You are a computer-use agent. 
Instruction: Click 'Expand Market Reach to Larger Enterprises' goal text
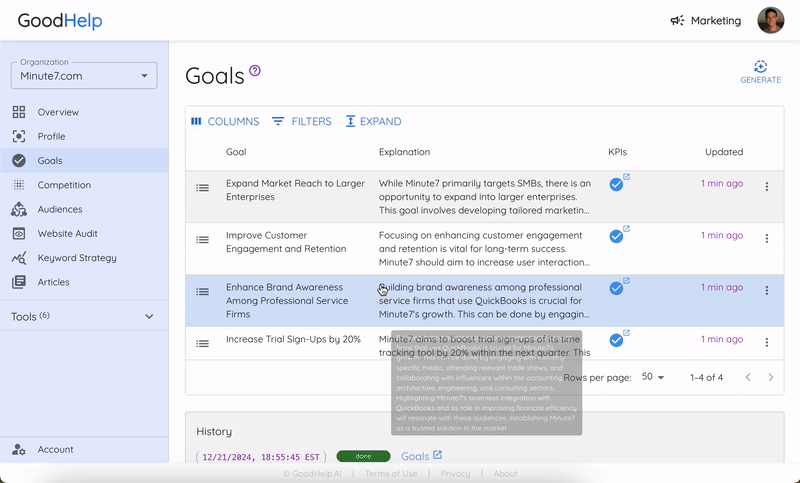click(x=295, y=190)
